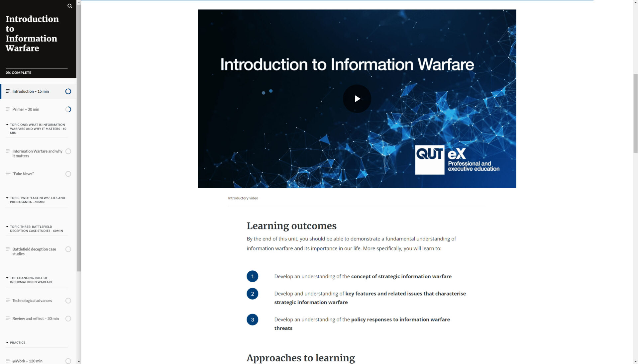Open Battlefield deception case studies lesson
Image resolution: width=638 pixels, height=364 pixels.
pos(34,251)
